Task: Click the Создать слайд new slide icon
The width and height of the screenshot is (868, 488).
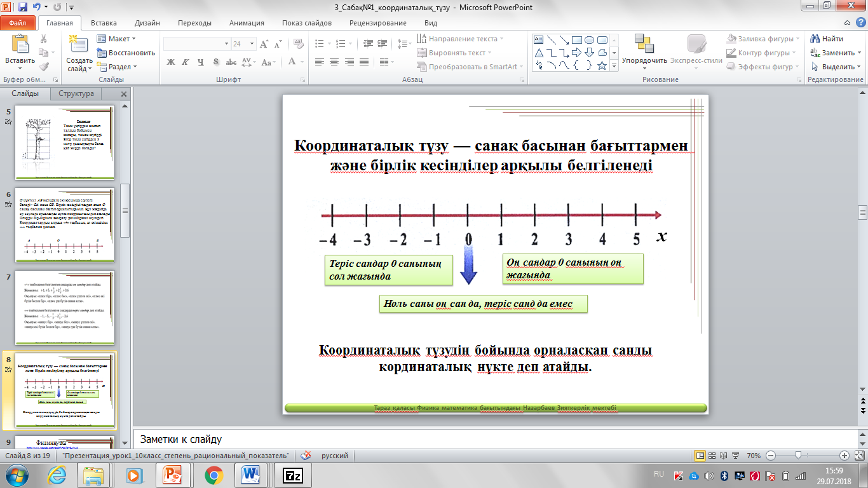Action: click(79, 44)
